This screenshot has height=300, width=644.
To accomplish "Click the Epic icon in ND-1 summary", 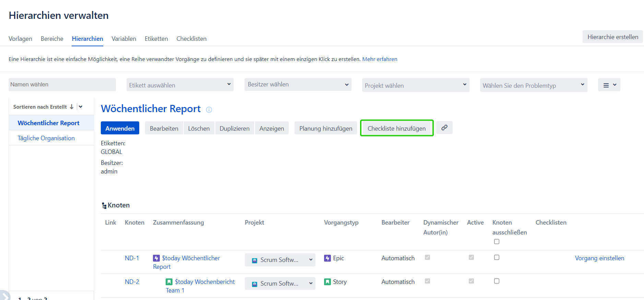I will tap(156, 258).
